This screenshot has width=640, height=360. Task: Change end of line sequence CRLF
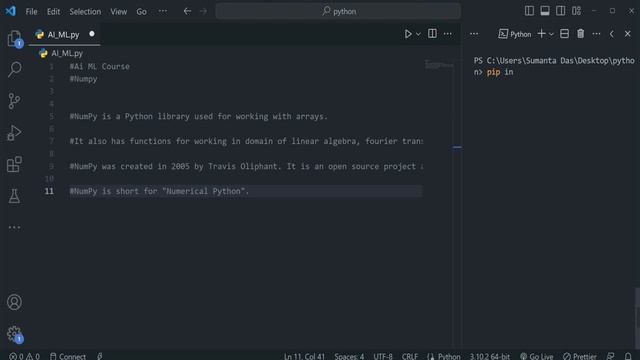click(409, 356)
